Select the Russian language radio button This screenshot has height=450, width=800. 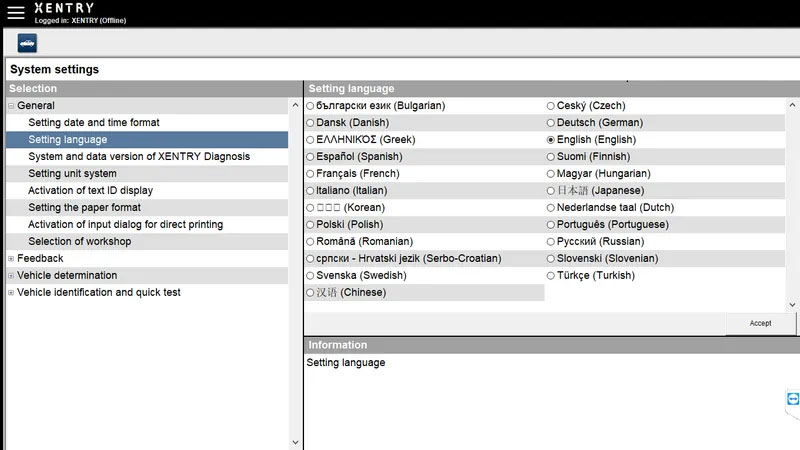(551, 242)
